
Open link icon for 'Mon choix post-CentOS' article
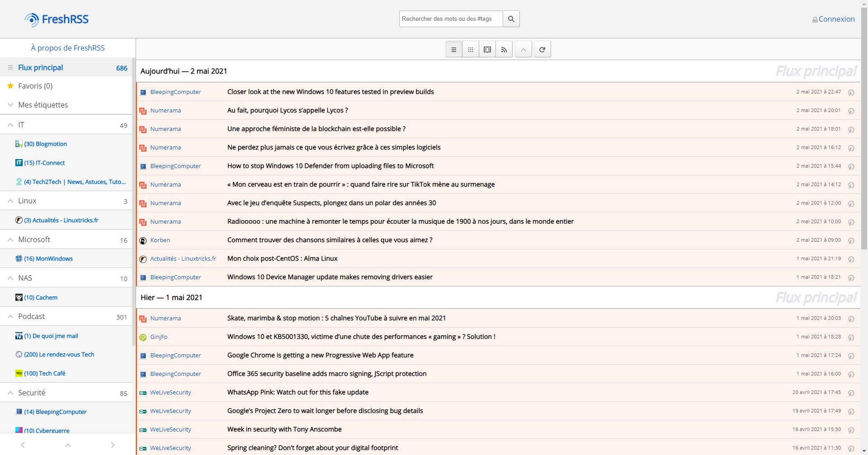click(851, 259)
